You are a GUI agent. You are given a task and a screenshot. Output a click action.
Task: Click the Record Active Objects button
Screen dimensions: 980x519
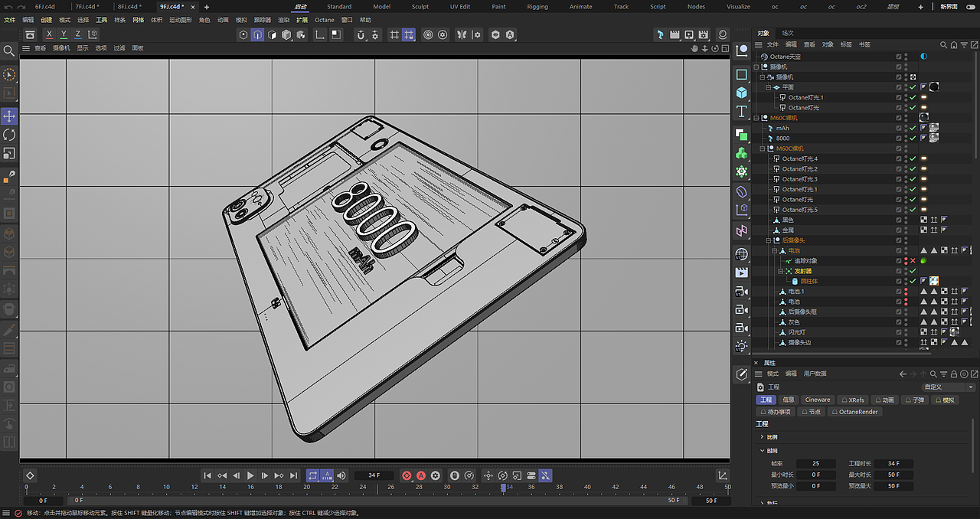(x=407, y=475)
